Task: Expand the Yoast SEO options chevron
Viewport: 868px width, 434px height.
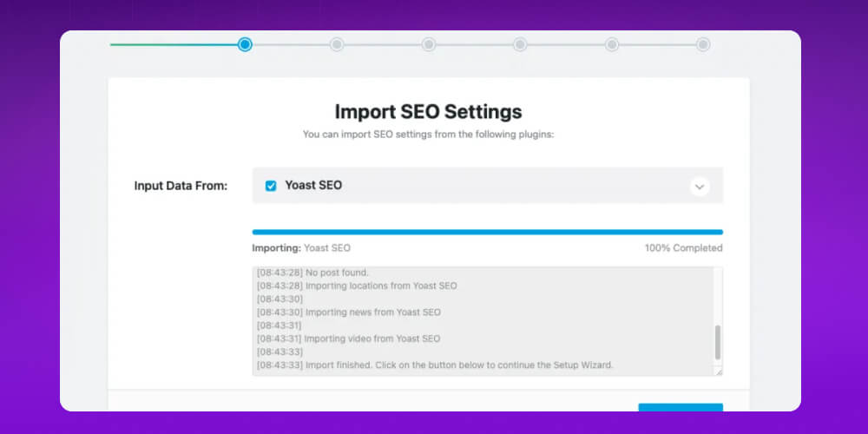Action: (x=700, y=187)
